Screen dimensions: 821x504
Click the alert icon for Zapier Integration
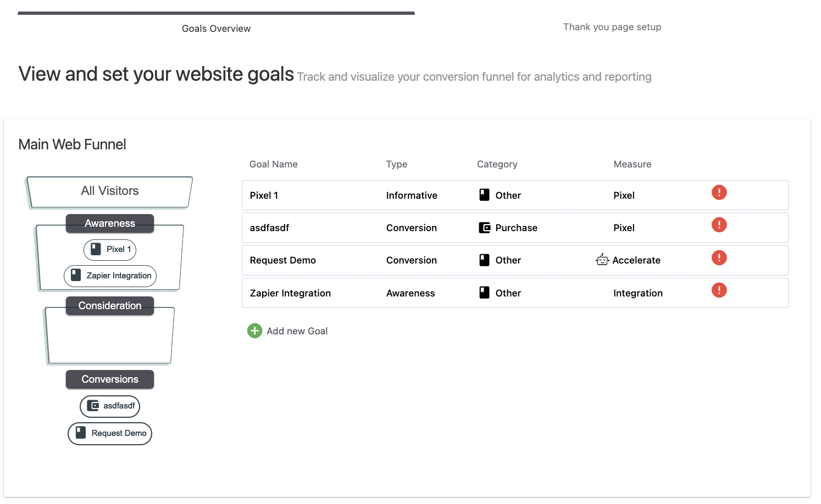coord(719,290)
